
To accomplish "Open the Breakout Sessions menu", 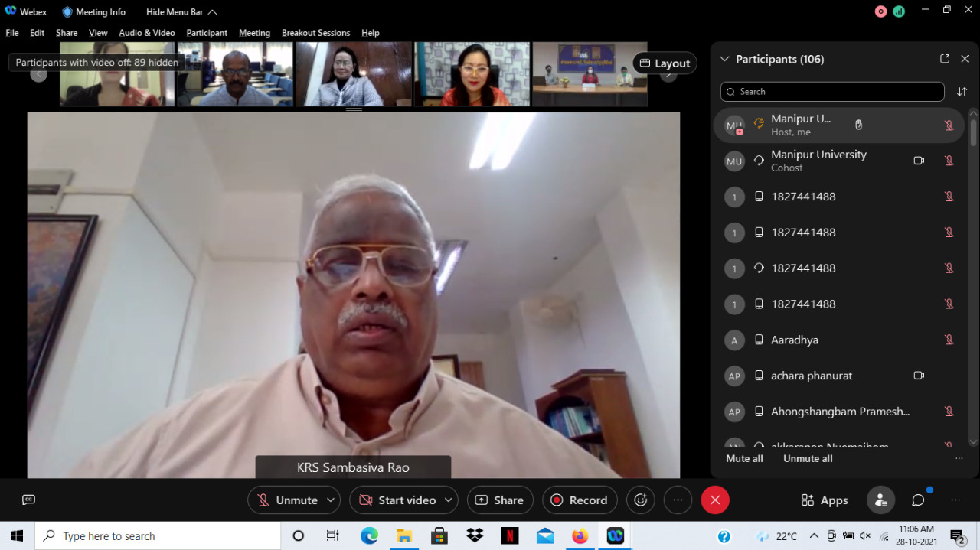I will click(315, 33).
